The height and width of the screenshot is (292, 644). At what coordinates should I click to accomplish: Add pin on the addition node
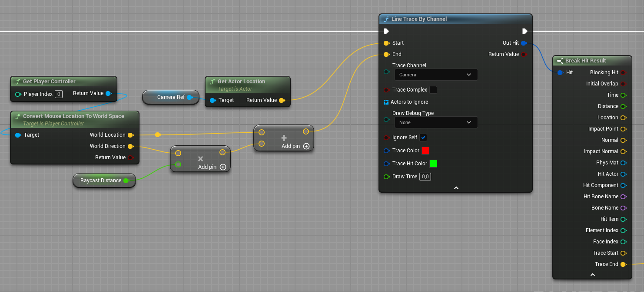click(306, 146)
